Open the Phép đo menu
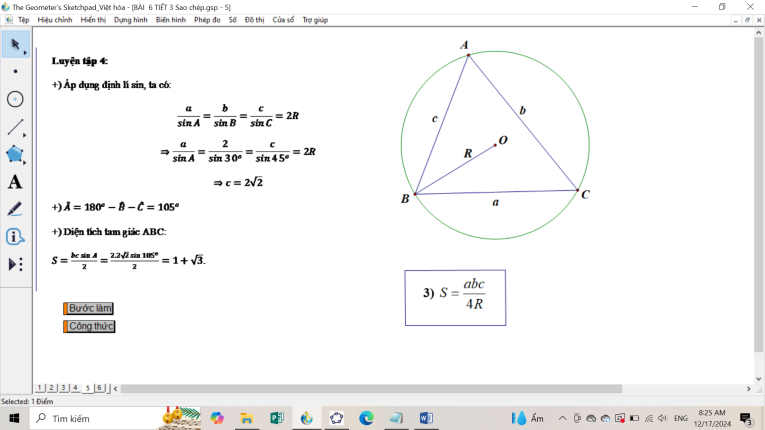This screenshot has height=430, width=765. point(207,20)
